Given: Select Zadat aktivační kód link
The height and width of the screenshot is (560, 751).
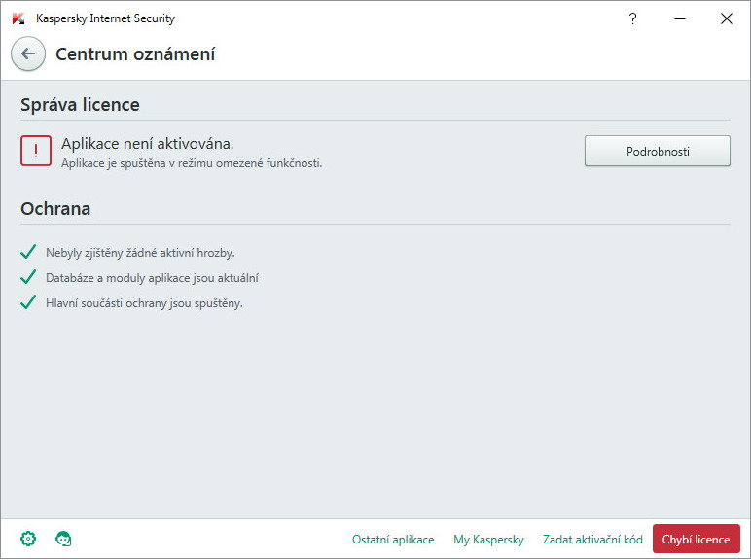Looking at the screenshot, I should (x=592, y=540).
